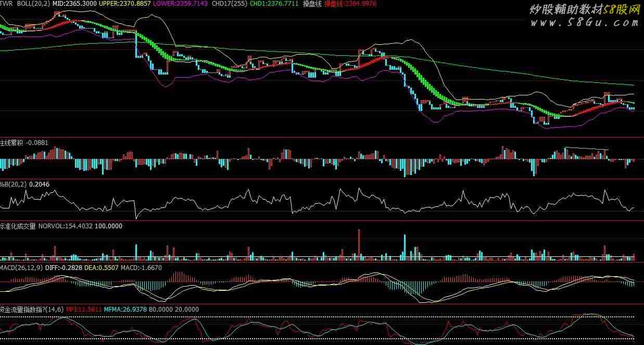Viewport: 644px width, 345px height.
Task: Click the tallest red normalized volume bar
Action: click(359, 244)
